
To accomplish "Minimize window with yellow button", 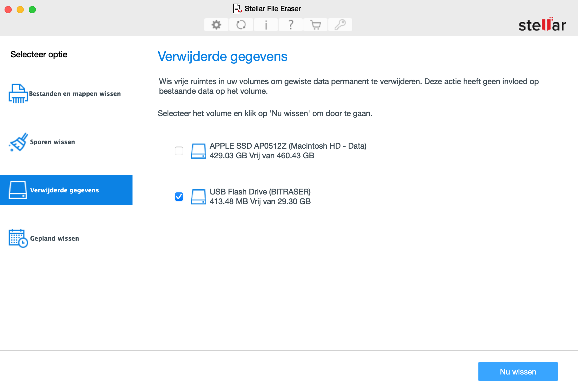I will pyautogui.click(x=20, y=10).
